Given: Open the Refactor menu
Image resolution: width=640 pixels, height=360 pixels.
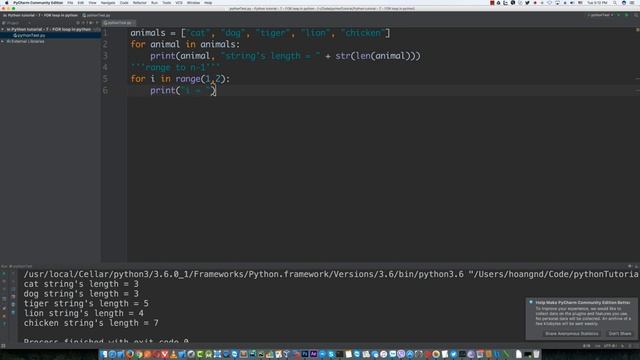Looking at the screenshot, I should click(140, 3).
